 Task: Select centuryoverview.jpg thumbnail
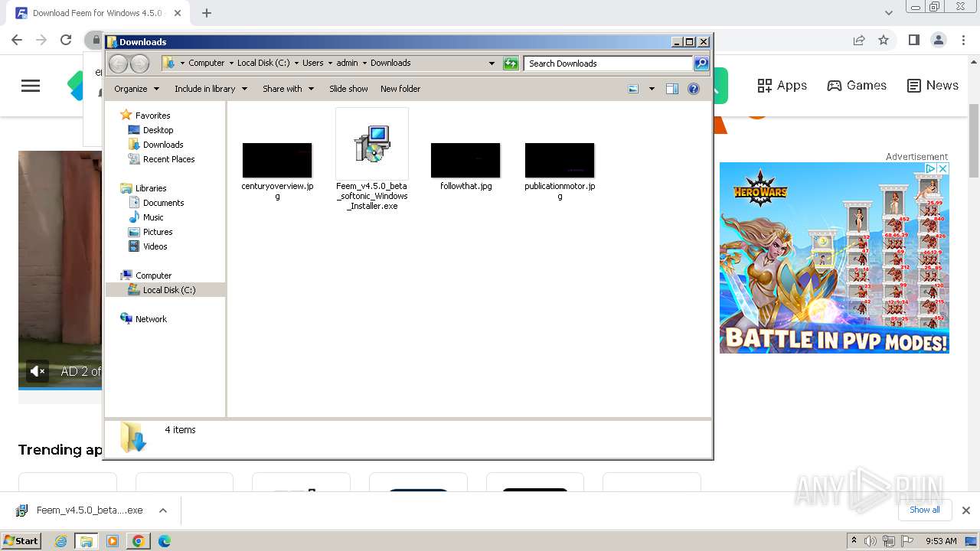(277, 160)
